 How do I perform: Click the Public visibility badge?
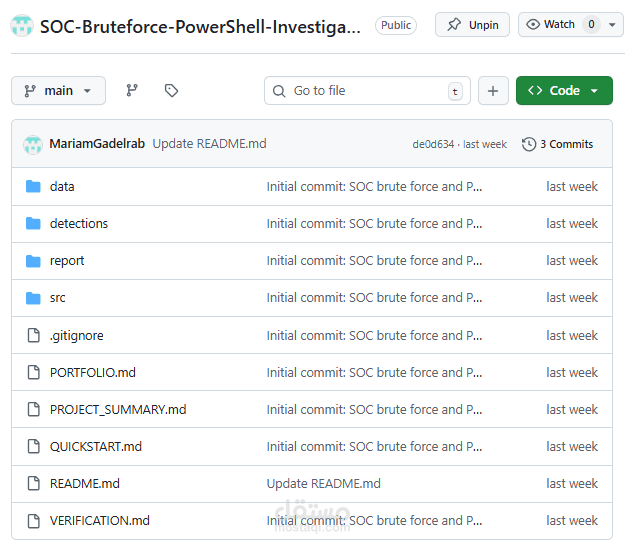tap(396, 25)
